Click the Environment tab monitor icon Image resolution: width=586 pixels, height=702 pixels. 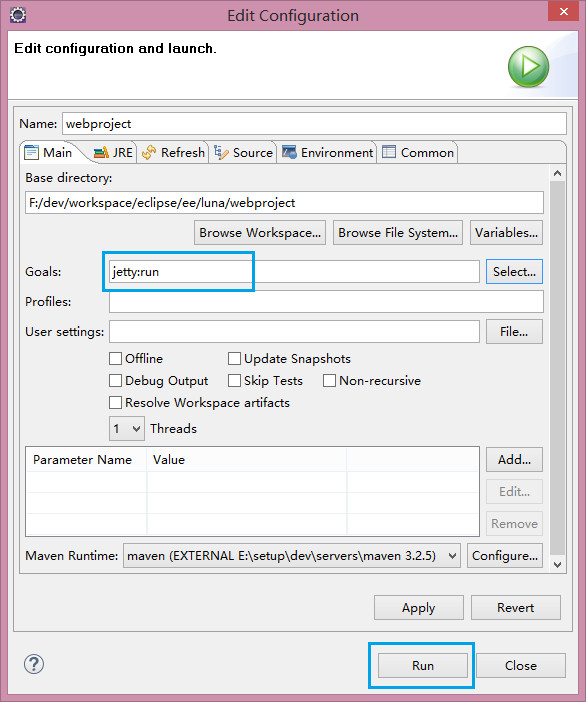tap(289, 152)
